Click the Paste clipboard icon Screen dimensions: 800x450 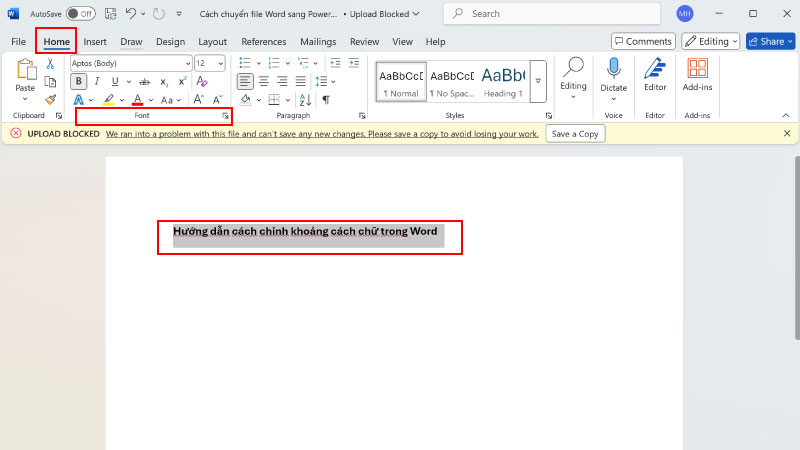point(26,70)
